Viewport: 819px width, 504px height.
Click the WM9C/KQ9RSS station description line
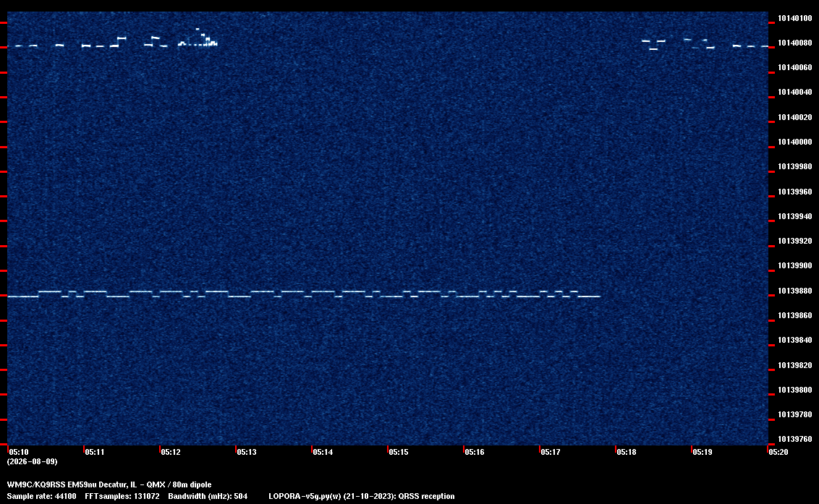[x=109, y=484]
